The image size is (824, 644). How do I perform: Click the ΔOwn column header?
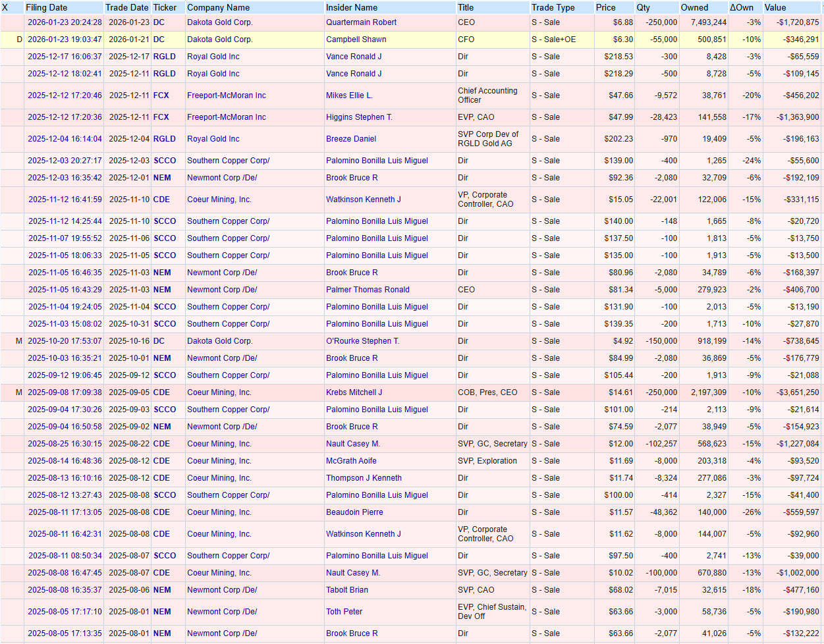742,8
